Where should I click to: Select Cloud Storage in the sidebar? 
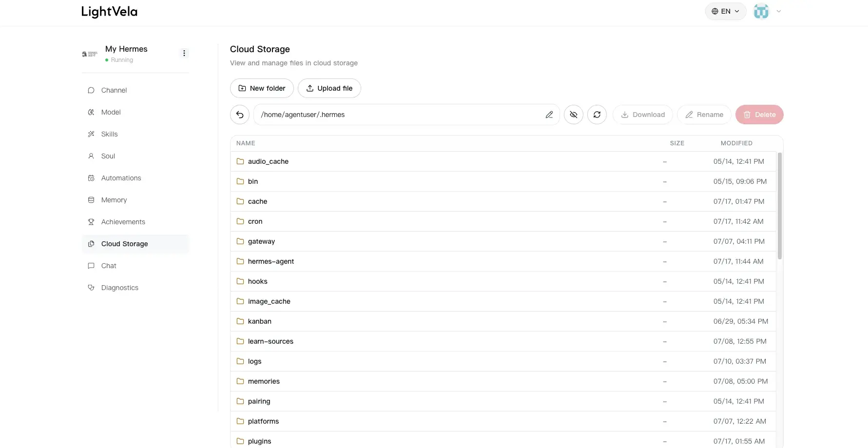pos(135,244)
